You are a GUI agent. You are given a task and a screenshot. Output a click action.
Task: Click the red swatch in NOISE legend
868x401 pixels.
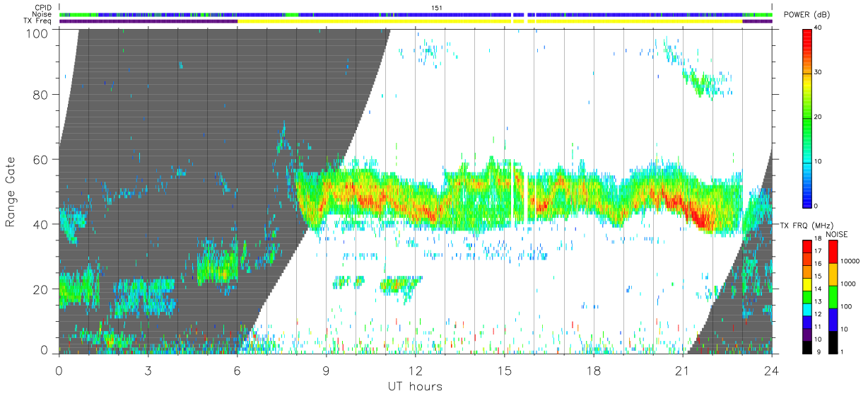pyautogui.click(x=833, y=252)
